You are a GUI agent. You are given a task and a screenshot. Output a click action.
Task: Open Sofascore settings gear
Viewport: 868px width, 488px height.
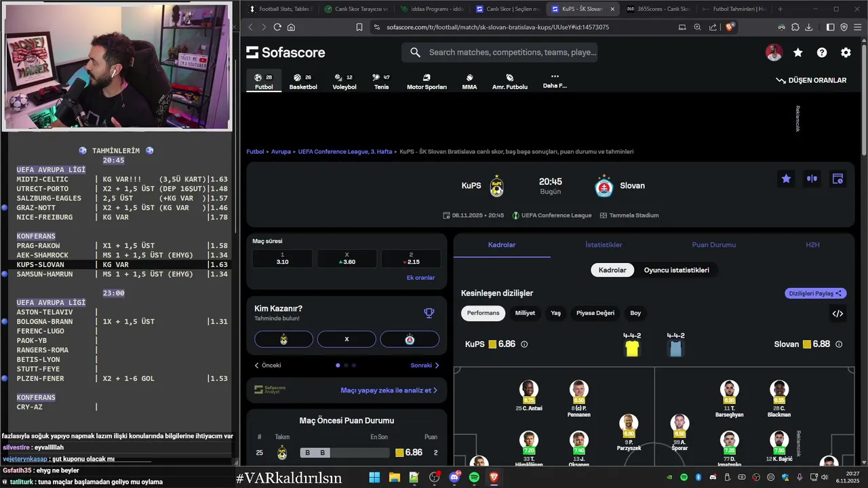[x=846, y=52]
